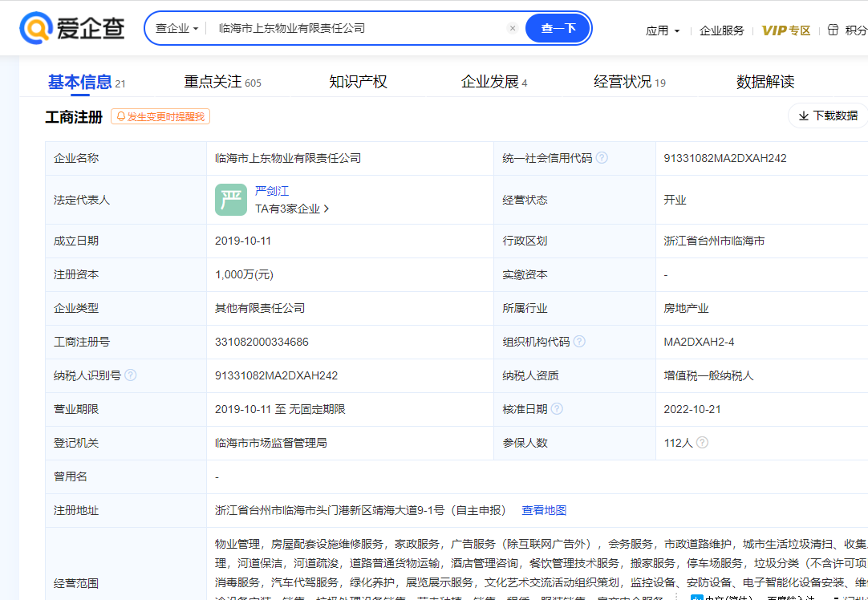
Task: Click approval date 2022-10-21
Action: click(x=692, y=410)
